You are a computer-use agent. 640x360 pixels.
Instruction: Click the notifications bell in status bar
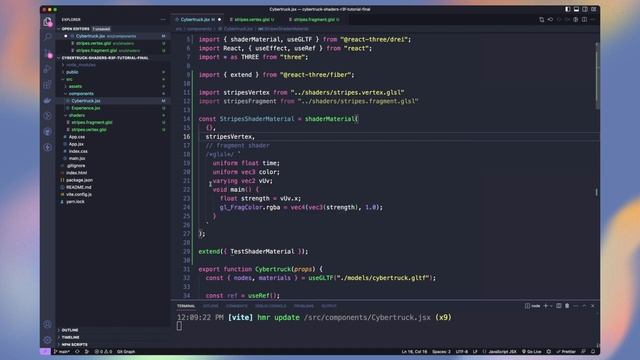click(593, 351)
